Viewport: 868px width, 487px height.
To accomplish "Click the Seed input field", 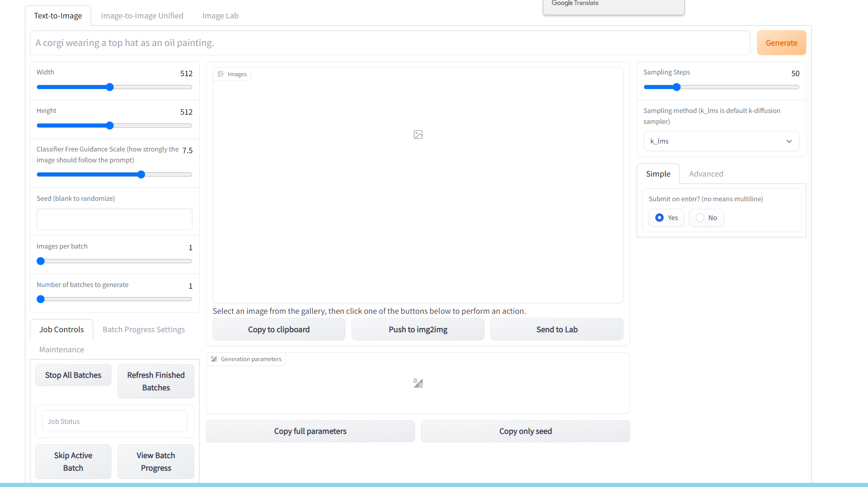I will click(114, 219).
